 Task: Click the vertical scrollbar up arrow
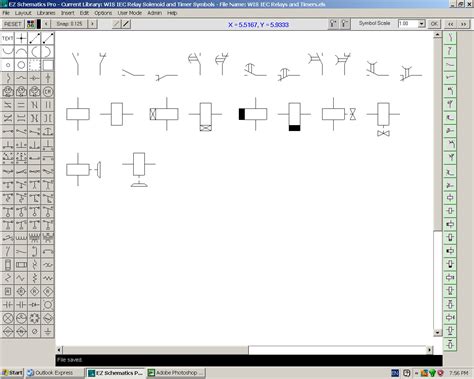tap(437, 35)
